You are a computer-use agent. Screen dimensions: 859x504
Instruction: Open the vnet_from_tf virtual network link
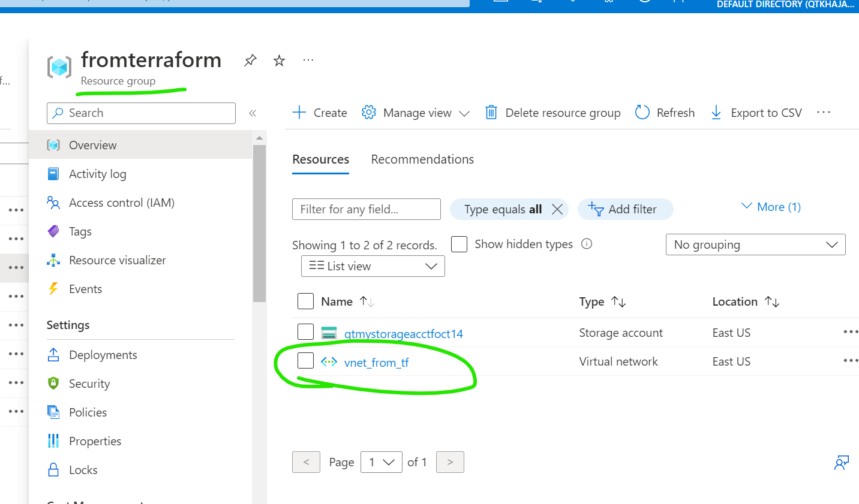[x=377, y=363]
